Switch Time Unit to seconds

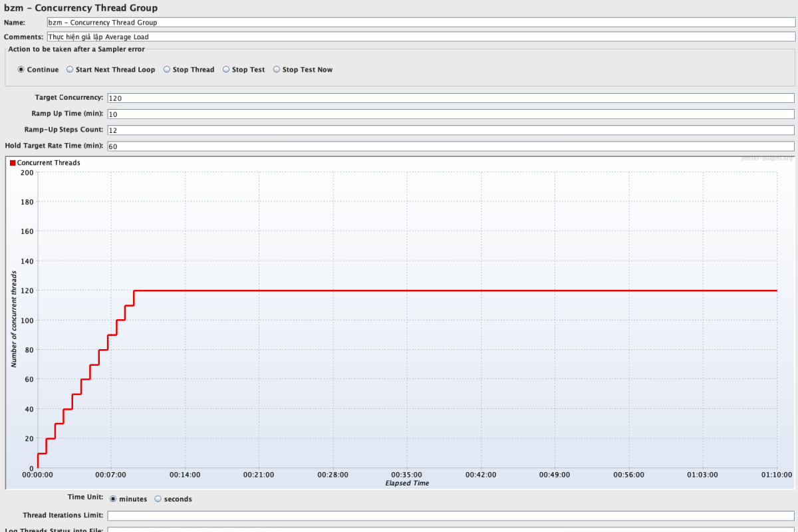tap(158, 499)
